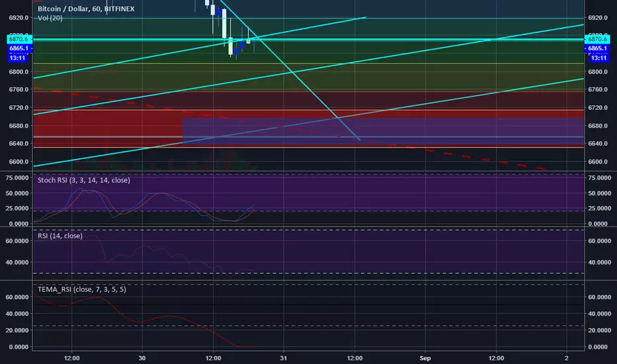Click the 0.0000 label on TEMA_RSI left axis
The height and width of the screenshot is (364, 617).
point(19,347)
